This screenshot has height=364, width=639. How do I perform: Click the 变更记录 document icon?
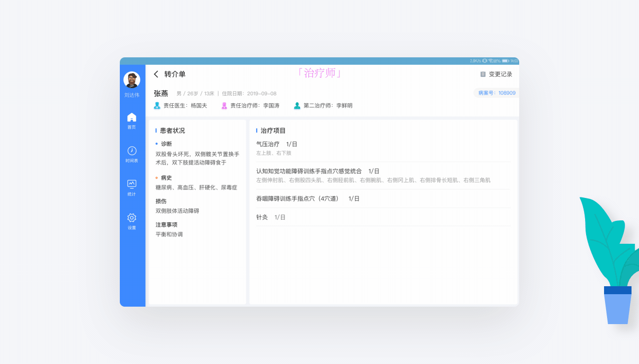483,74
